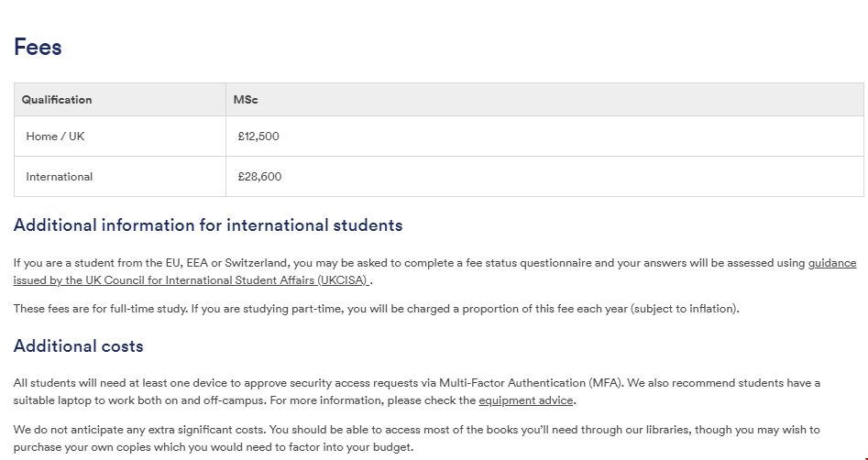Click the International row label
Viewport: 868px width, 460px height.
[60, 177]
